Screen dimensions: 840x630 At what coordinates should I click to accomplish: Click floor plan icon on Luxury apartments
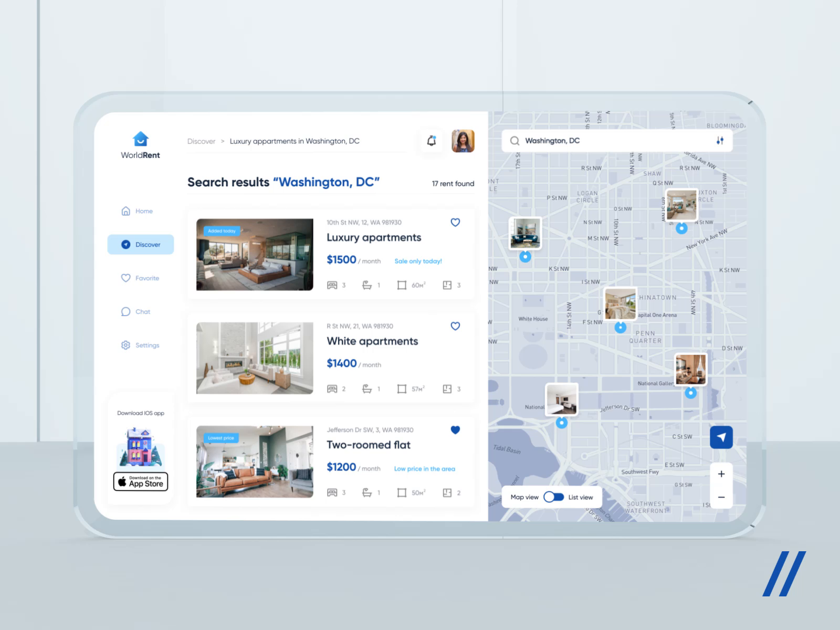tap(447, 285)
